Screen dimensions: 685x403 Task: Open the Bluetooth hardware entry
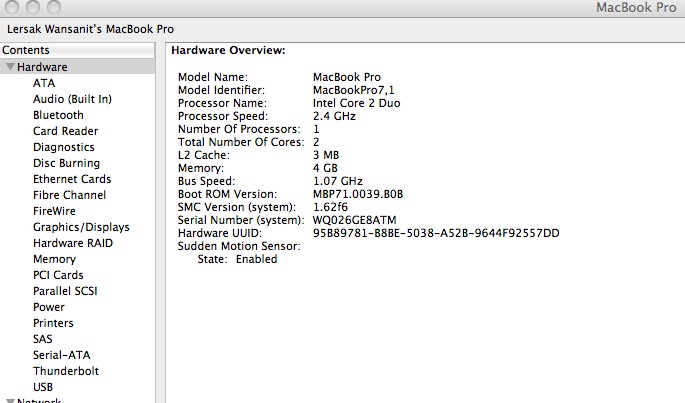pyautogui.click(x=58, y=115)
